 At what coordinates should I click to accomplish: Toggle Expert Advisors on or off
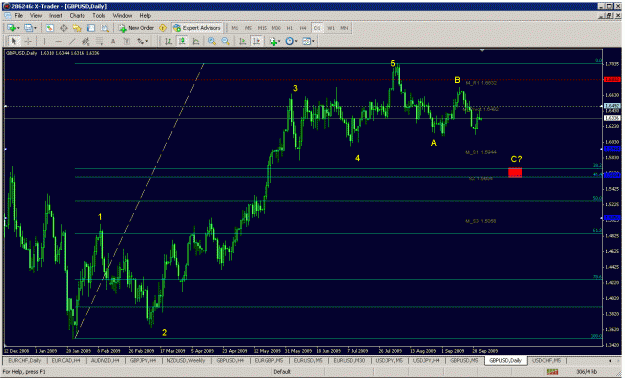197,28
